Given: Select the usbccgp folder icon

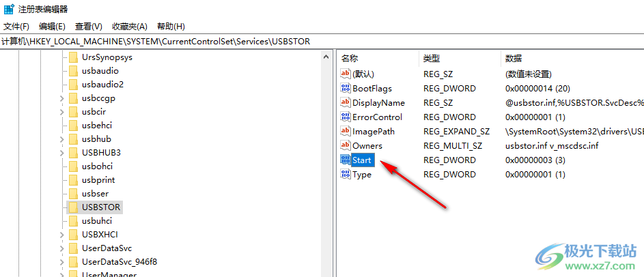Looking at the screenshot, I should tap(73, 98).
